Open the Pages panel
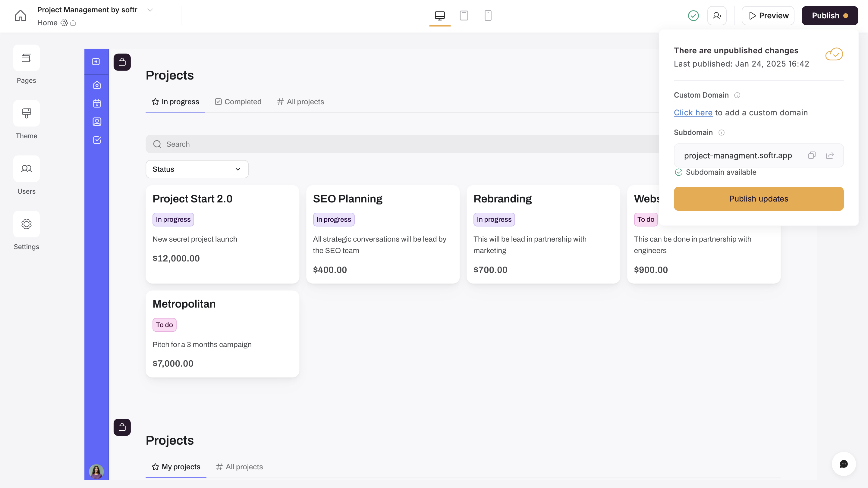868x488 pixels. point(26,58)
